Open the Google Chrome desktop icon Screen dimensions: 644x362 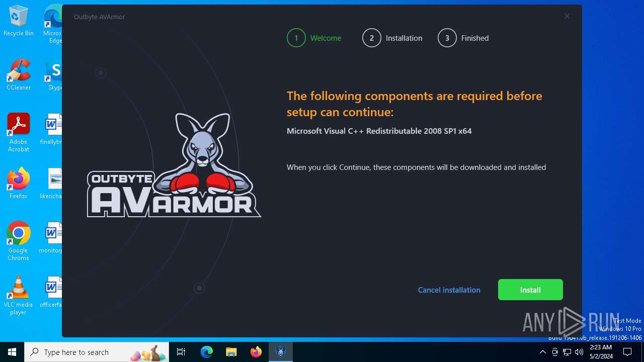19,241
